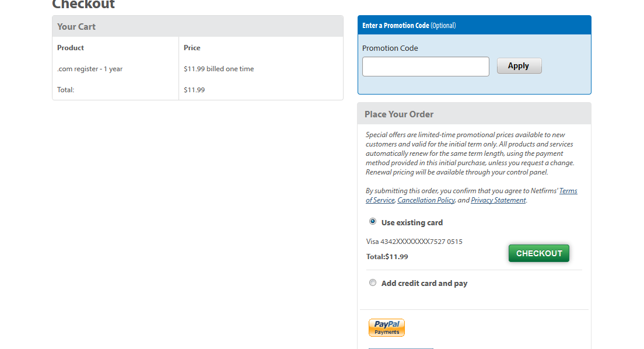Click the Promotion Code field label

(x=390, y=48)
